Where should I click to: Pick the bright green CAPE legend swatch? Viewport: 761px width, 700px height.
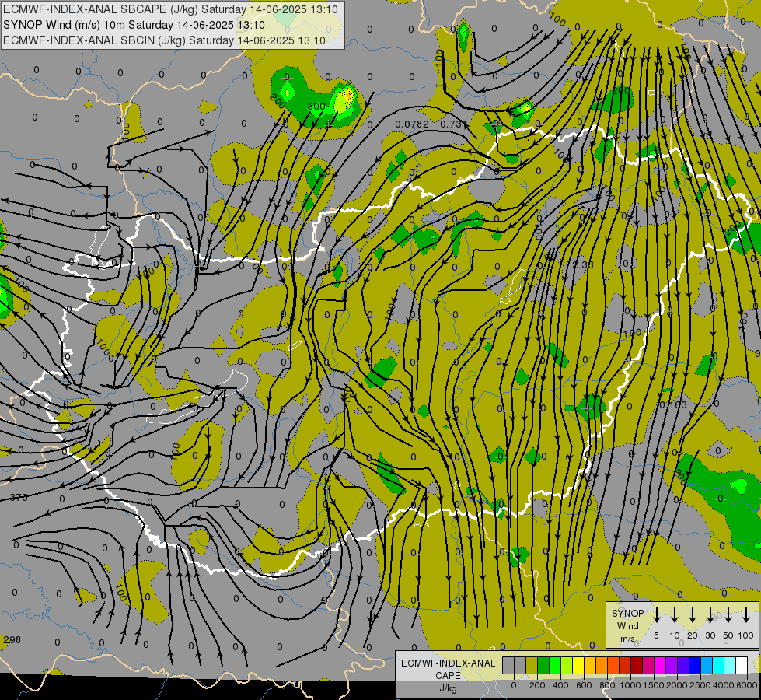coord(555,666)
